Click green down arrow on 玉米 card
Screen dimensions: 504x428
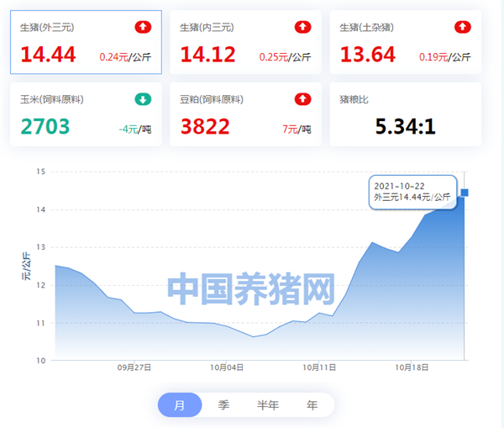[x=143, y=99]
